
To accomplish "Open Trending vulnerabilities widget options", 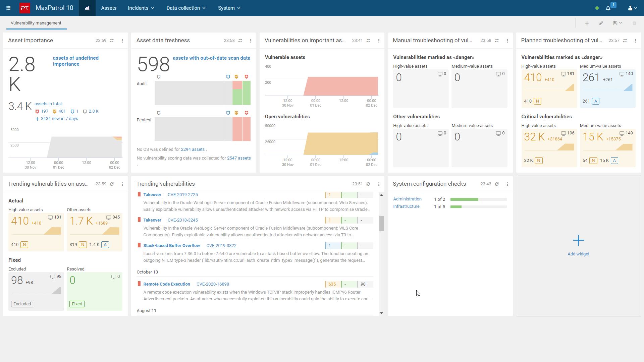I will (x=379, y=184).
